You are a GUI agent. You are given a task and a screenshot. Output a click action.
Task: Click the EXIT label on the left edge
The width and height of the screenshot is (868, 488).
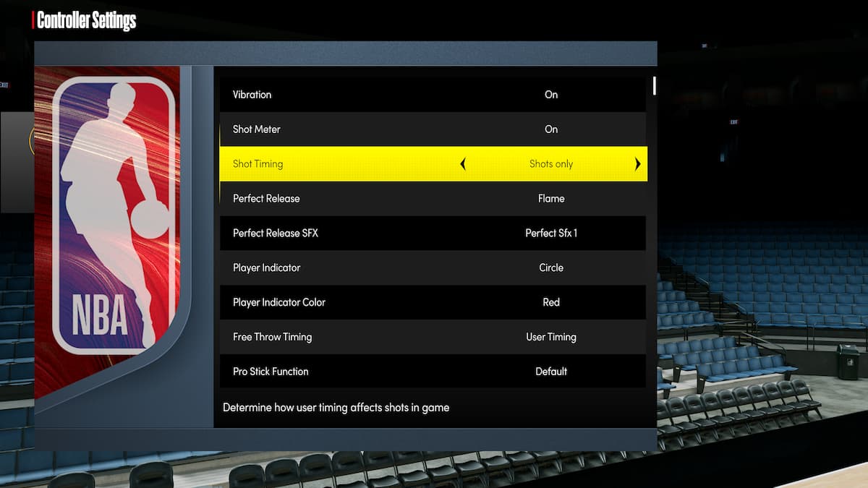[x=4, y=85]
